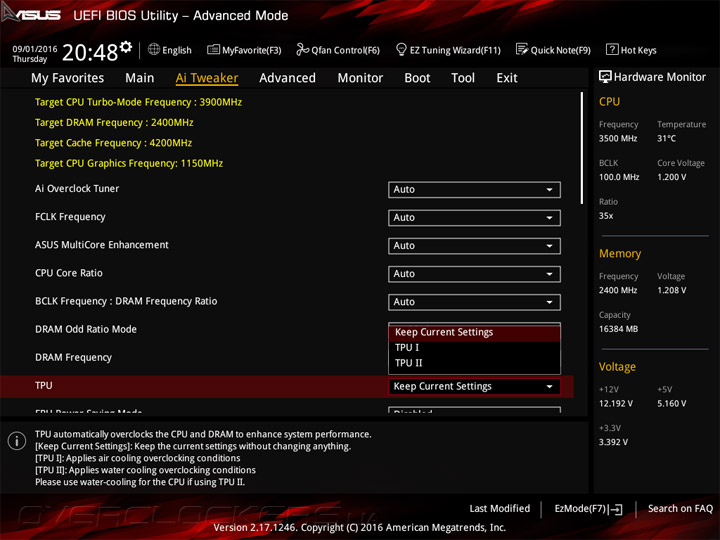Open Qfan Control(F6)
This screenshot has width=720, height=540.
pyautogui.click(x=338, y=50)
